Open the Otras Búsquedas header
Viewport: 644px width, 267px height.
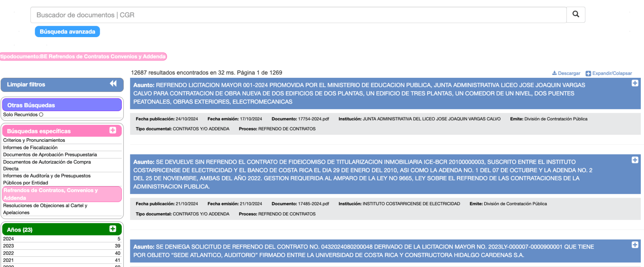point(62,105)
